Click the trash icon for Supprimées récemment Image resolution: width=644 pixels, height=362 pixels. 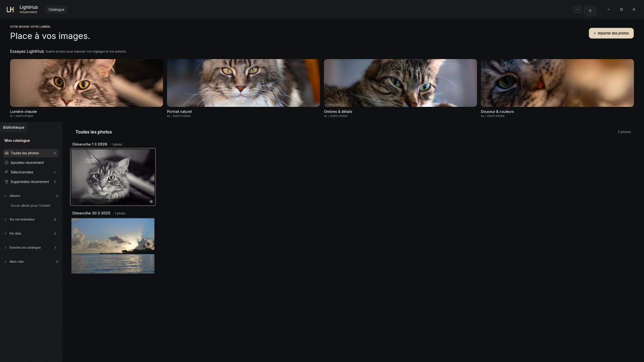pos(7,182)
